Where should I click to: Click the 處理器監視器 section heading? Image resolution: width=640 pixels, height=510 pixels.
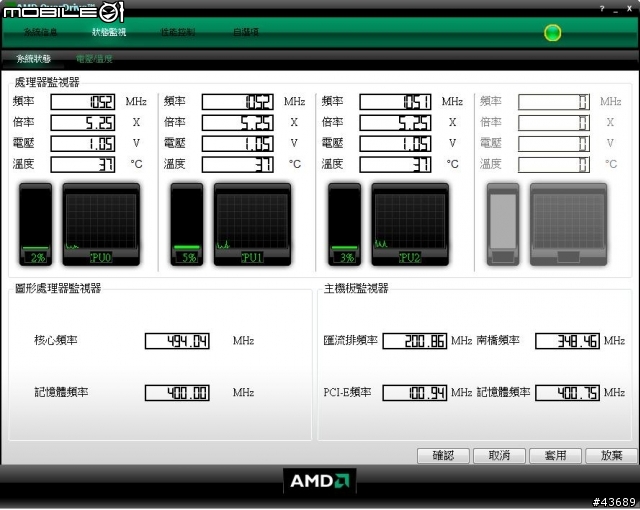(47, 82)
